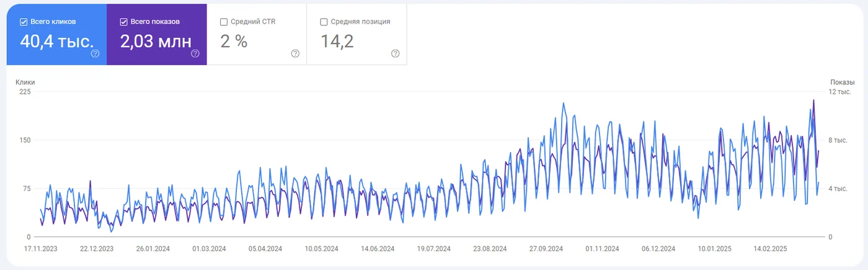Click the 01.11.2024 date label
The width and height of the screenshot is (868, 270).
point(602,249)
